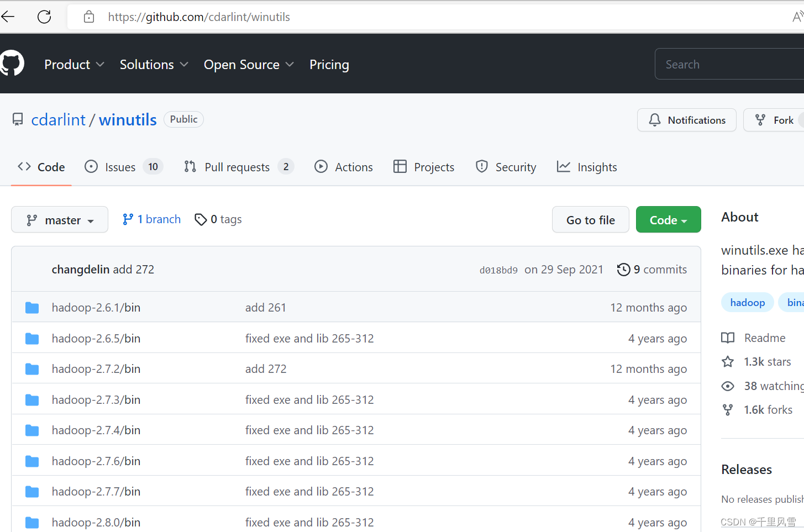This screenshot has height=532, width=804.
Task: Click folder icon for hadoop-2.7.7/bin
Action: [32, 492]
